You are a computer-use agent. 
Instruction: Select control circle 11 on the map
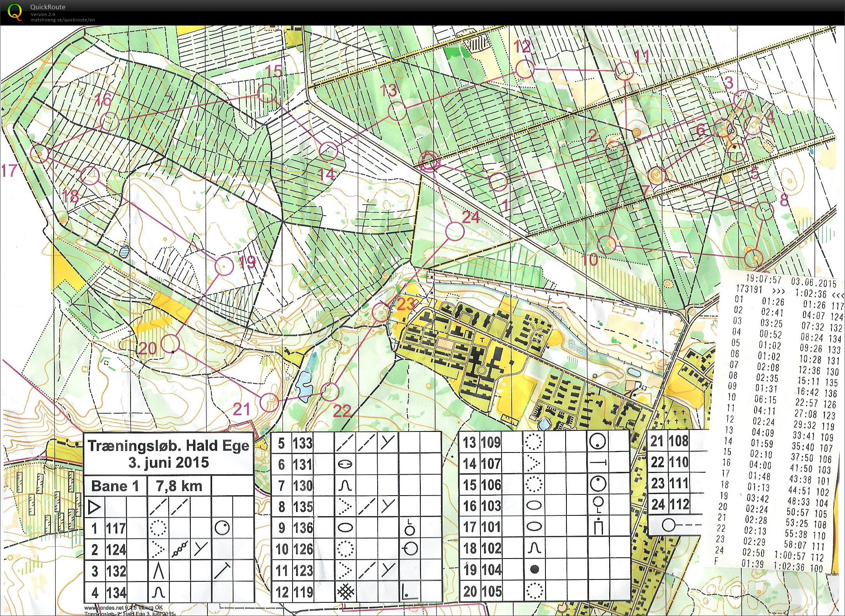pos(625,71)
